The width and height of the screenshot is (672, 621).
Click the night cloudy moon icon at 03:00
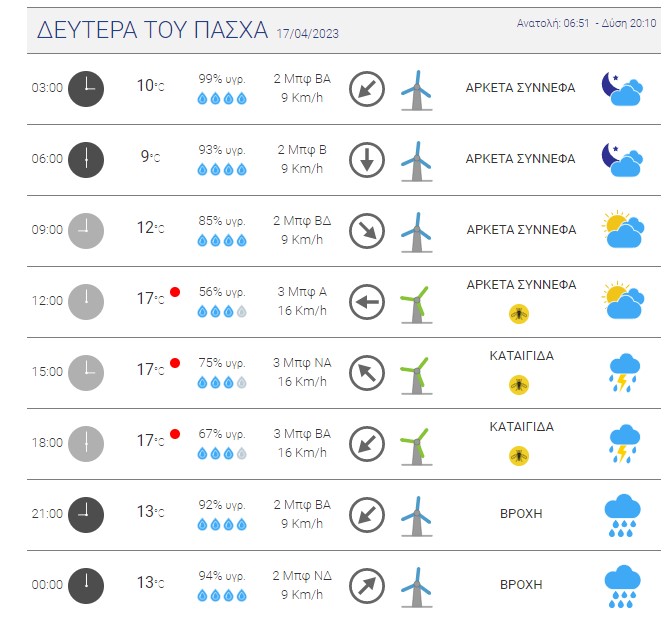point(622,89)
